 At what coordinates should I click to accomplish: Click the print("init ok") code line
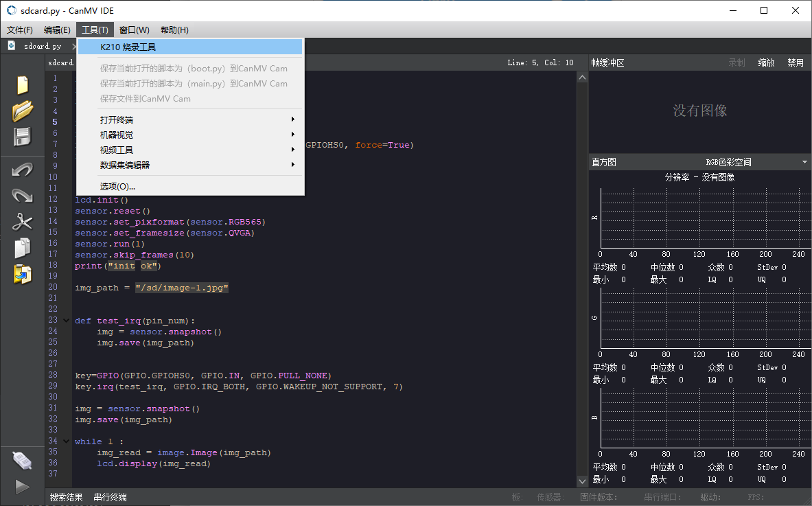[x=118, y=266]
